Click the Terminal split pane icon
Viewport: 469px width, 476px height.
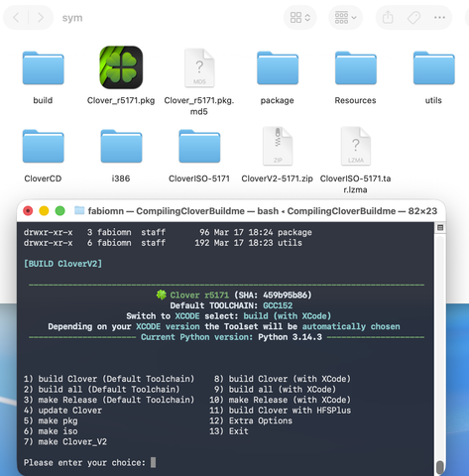440,227
